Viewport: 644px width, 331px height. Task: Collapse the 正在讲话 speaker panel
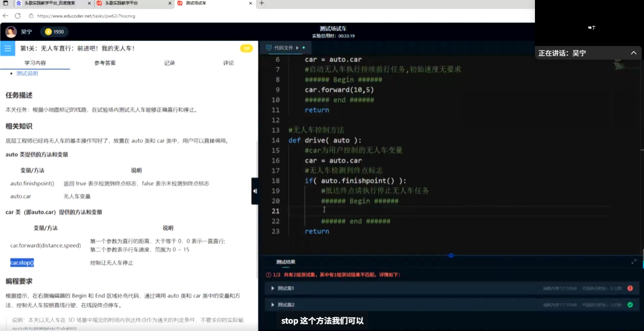tap(634, 53)
